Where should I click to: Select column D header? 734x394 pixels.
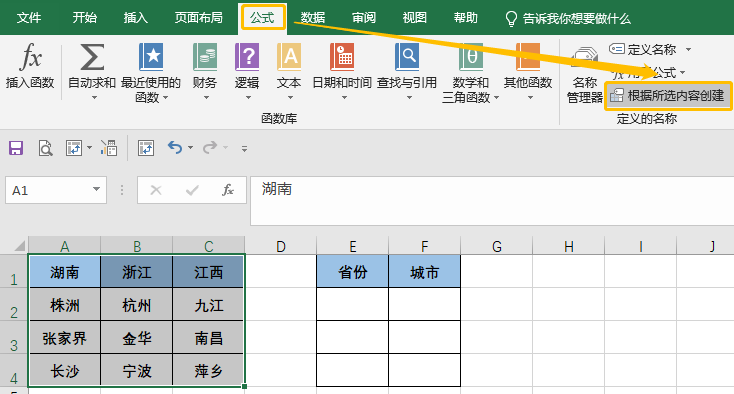click(280, 246)
